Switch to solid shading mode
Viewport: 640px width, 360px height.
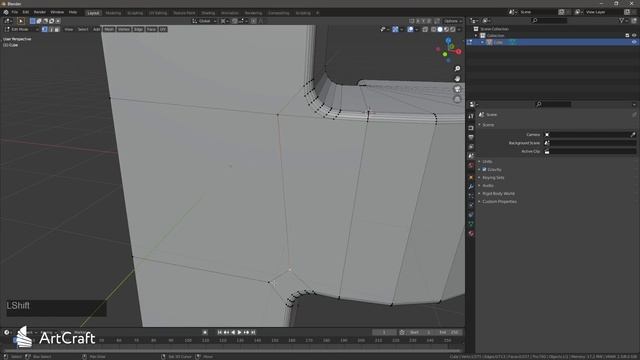[x=440, y=29]
